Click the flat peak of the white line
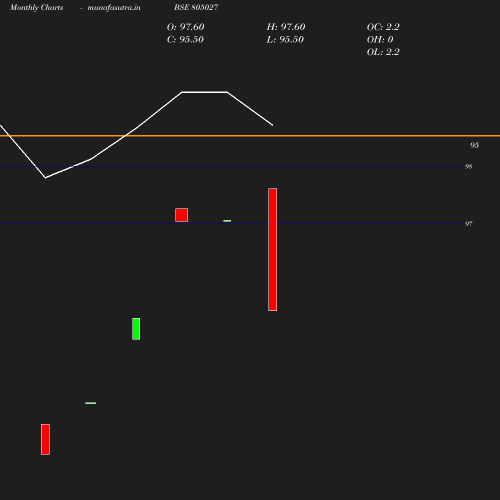Screen dimensions: 500x500 click(x=205, y=92)
